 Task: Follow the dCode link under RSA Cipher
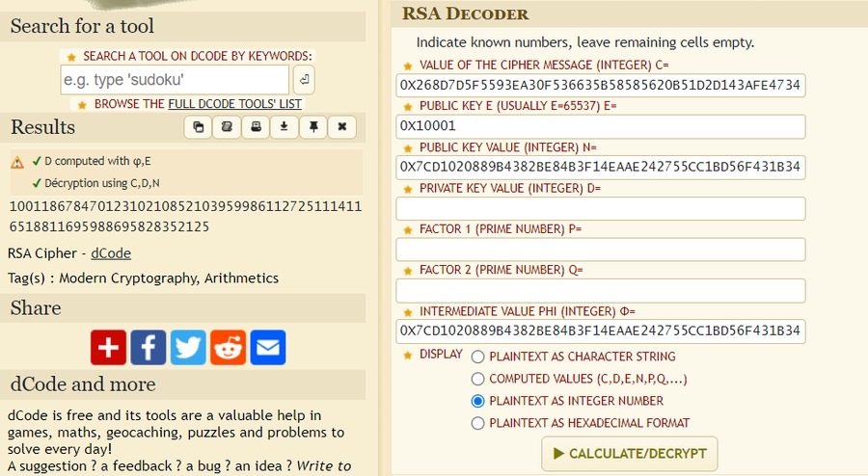tap(111, 253)
